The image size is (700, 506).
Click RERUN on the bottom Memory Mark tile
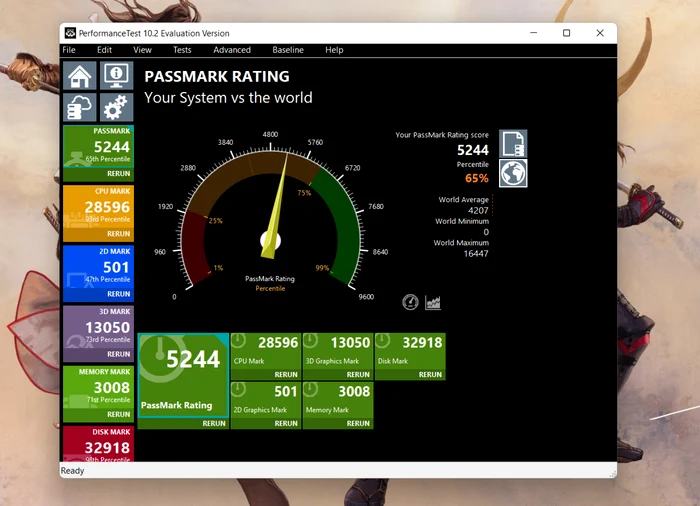point(358,423)
